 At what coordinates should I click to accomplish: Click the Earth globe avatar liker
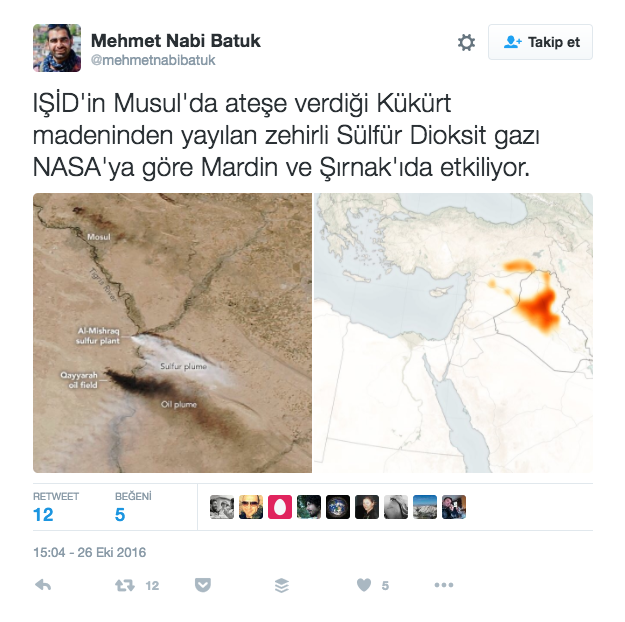coord(338,507)
